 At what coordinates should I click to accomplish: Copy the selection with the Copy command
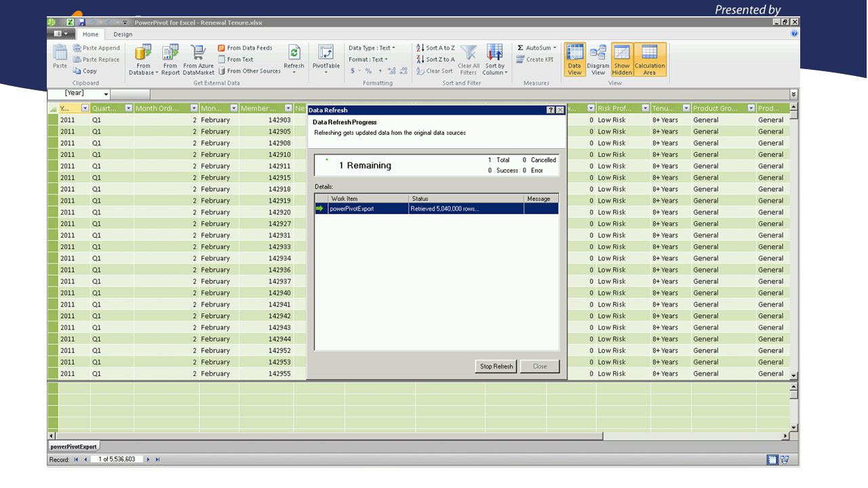tap(85, 71)
